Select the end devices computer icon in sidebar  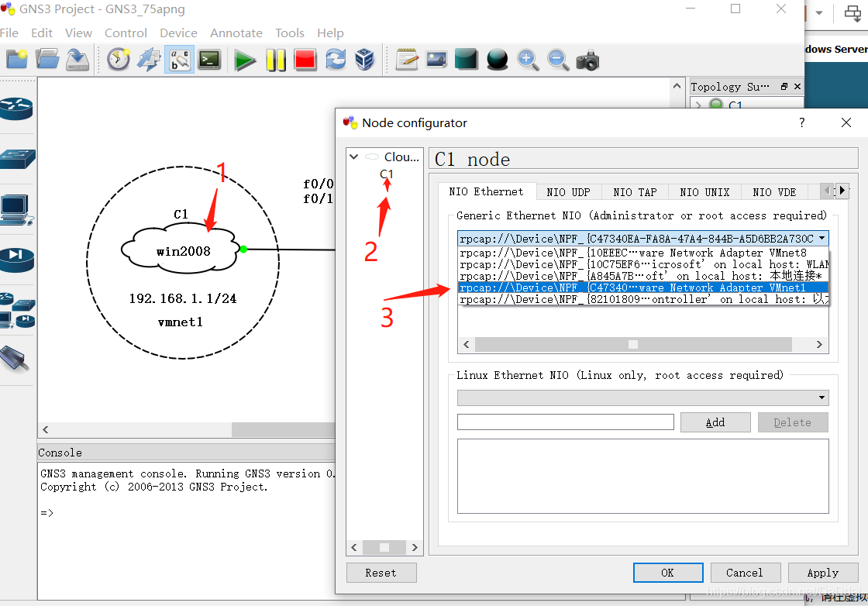(16, 210)
